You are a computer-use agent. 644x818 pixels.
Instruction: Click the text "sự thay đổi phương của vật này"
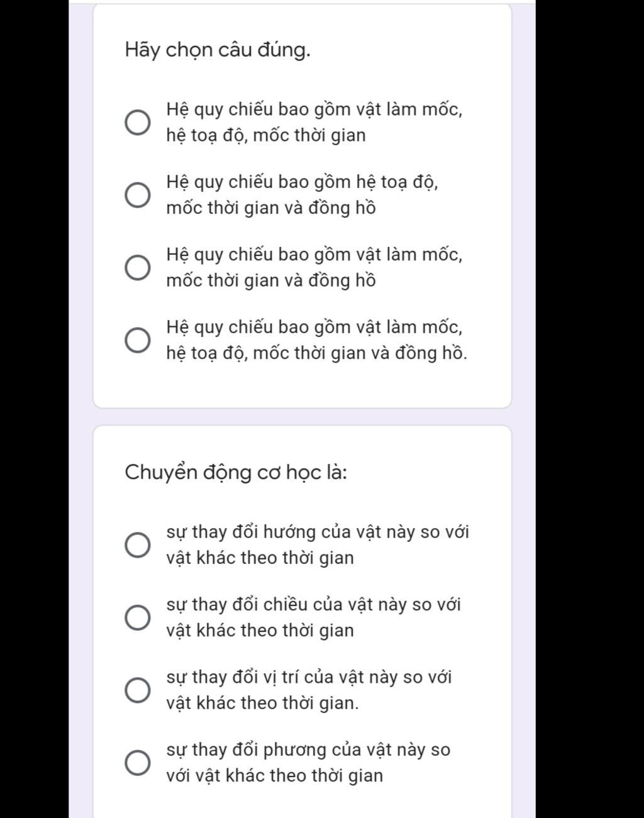coord(308,750)
